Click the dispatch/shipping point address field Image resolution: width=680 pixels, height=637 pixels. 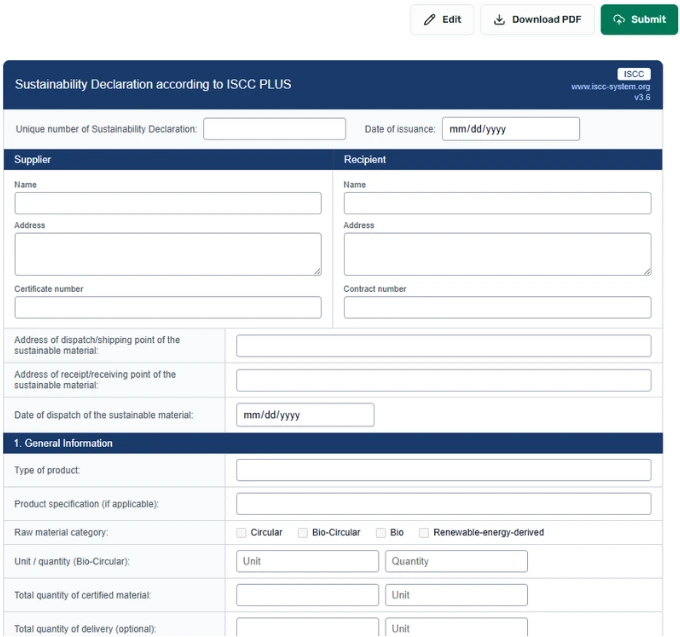444,346
